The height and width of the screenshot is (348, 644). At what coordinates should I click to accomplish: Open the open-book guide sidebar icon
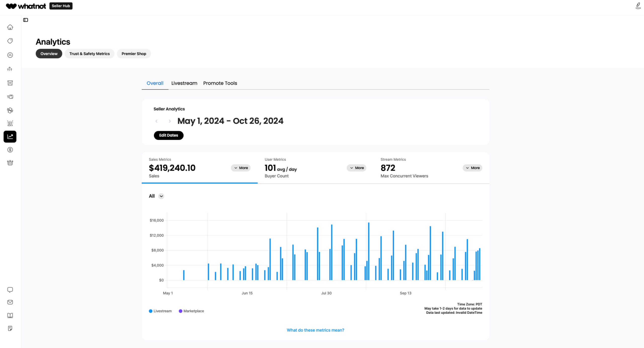[10, 316]
